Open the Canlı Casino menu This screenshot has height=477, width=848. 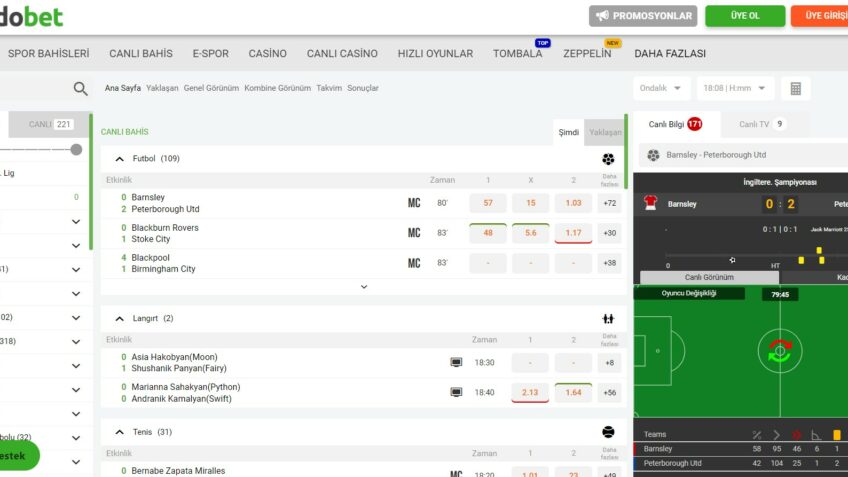(x=342, y=53)
